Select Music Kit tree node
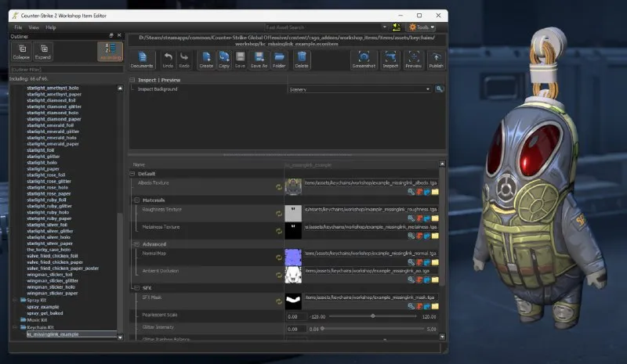This screenshot has height=364, width=627. click(x=37, y=320)
